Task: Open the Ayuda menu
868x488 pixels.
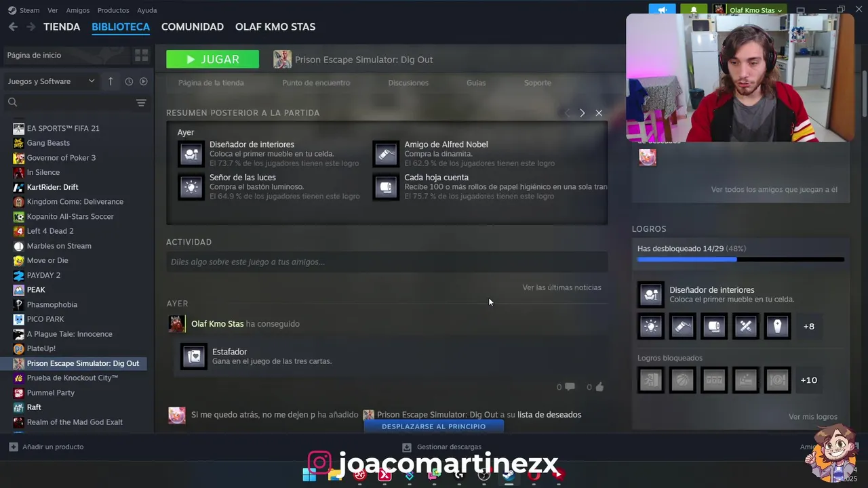Action: [x=147, y=10]
